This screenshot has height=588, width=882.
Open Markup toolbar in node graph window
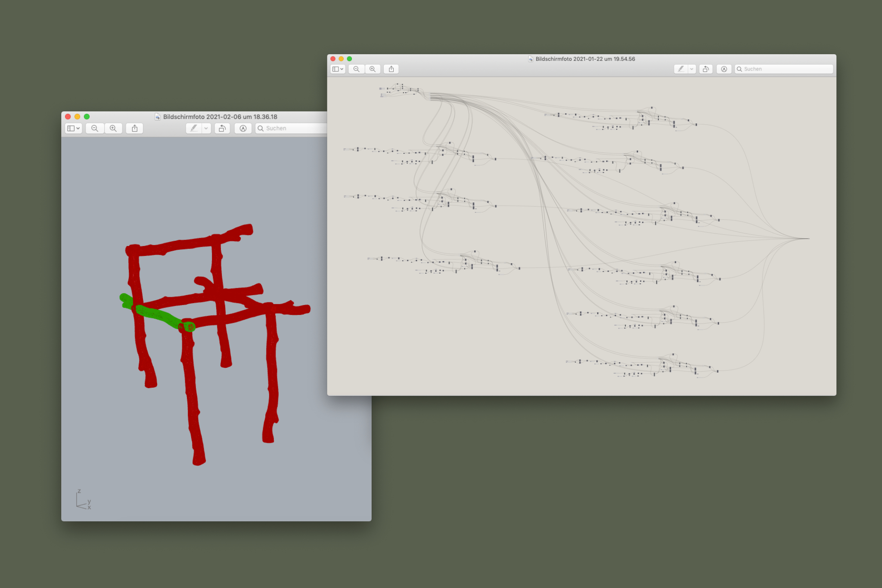[x=724, y=69]
